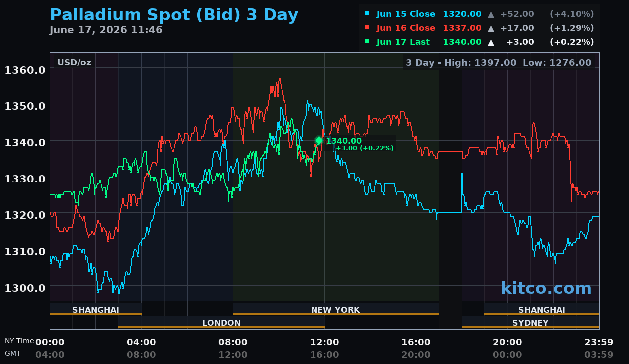629x364 pixels.
Task: Click the blue Jun 15 legend dot
Action: point(367,14)
